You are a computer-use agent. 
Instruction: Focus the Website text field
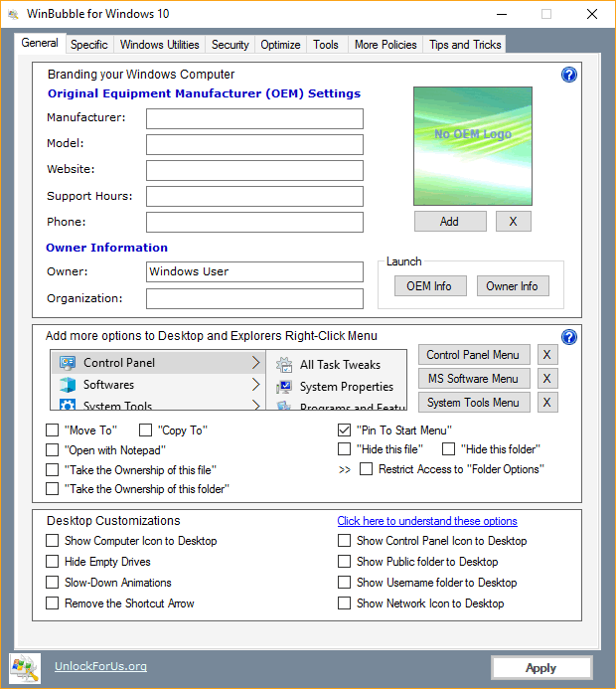point(254,170)
